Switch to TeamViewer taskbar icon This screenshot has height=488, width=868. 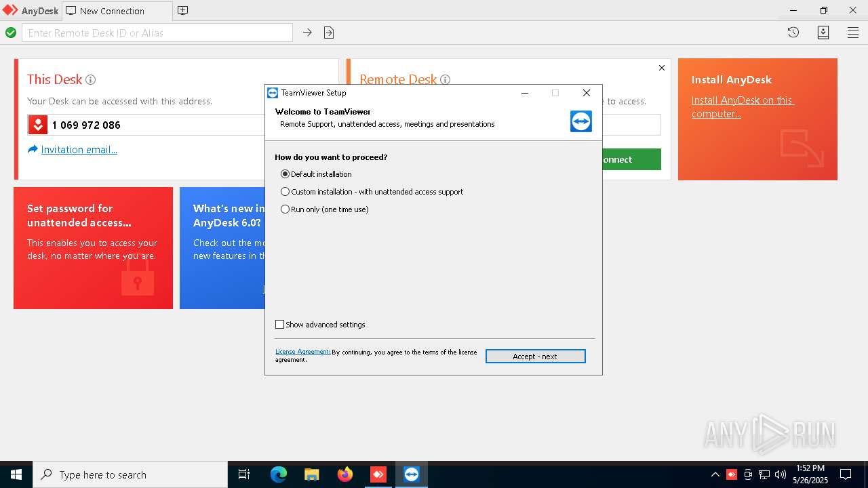[x=412, y=474]
